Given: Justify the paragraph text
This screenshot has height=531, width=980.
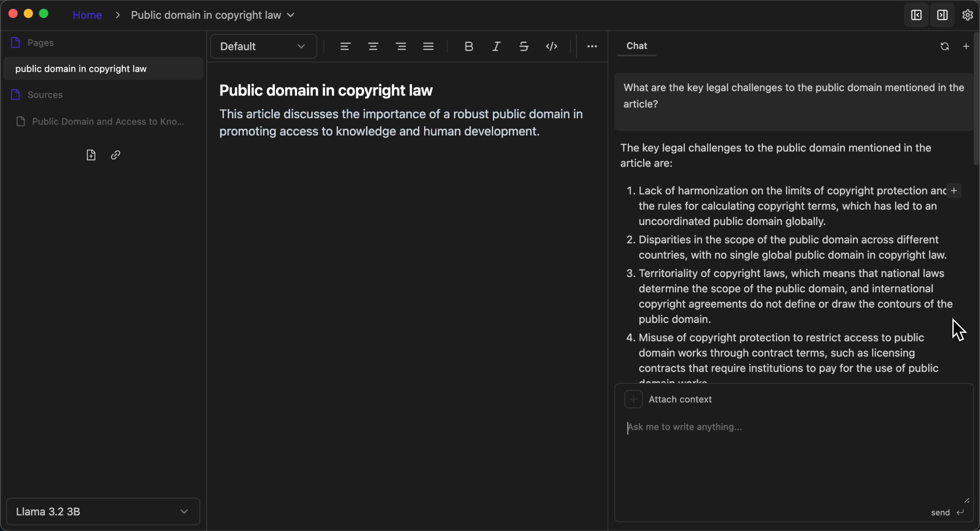Looking at the screenshot, I should [428, 46].
